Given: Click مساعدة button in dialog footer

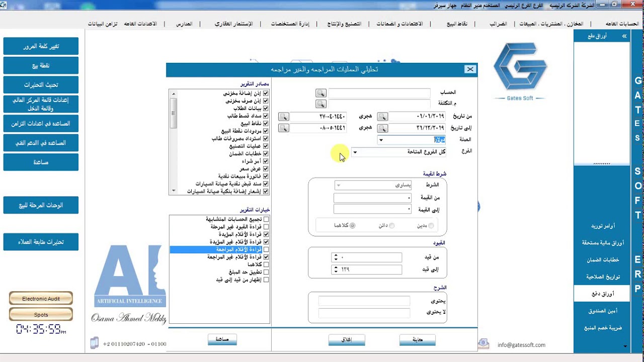Looking at the screenshot, I should pos(222,340).
